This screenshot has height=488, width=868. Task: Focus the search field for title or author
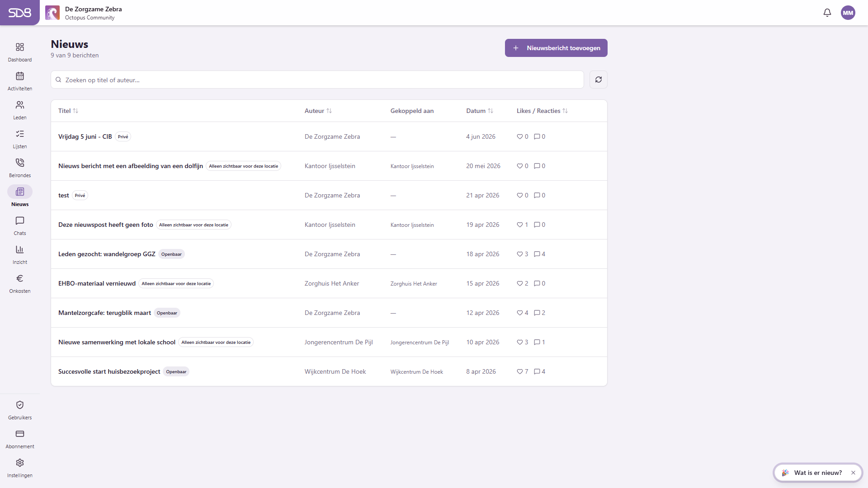point(317,80)
